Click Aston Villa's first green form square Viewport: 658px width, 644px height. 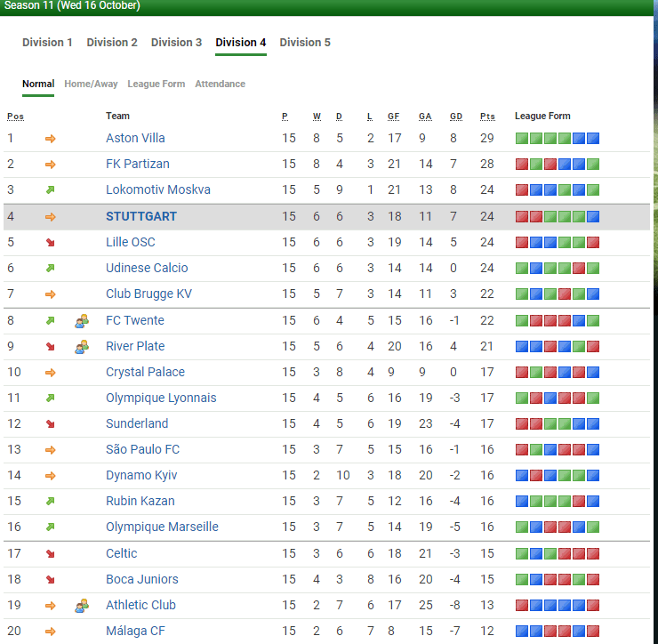[522, 139]
